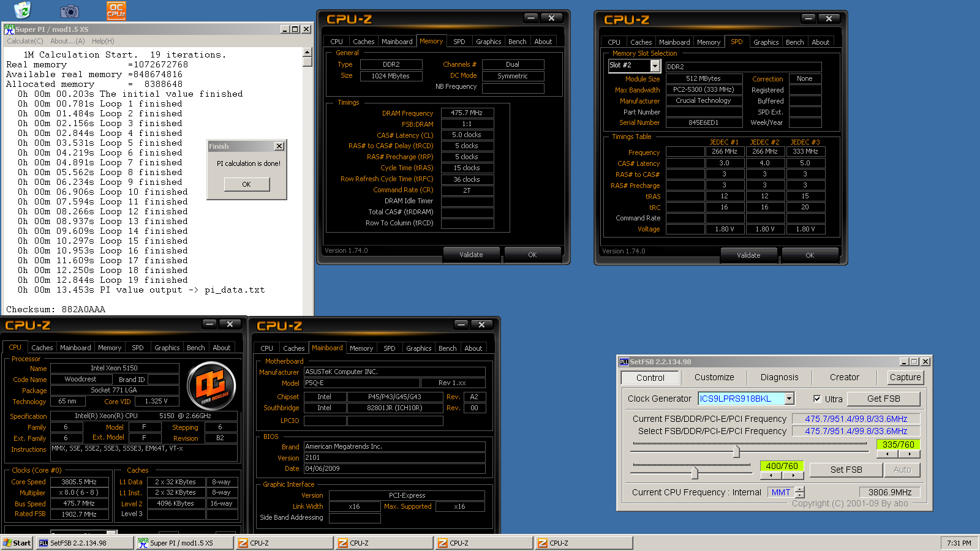Open the Help(H) menu in Super PI
This screenshot has height=551, width=980.
pyautogui.click(x=103, y=41)
